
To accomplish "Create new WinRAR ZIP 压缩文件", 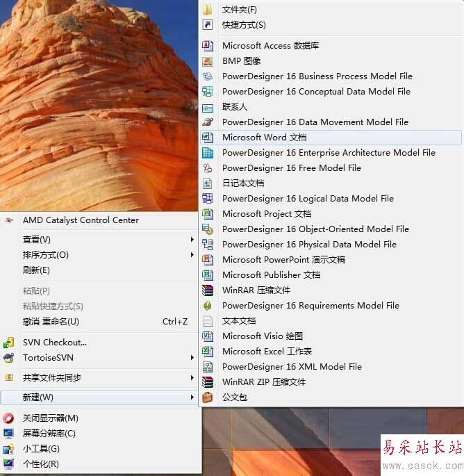I will tap(331, 382).
